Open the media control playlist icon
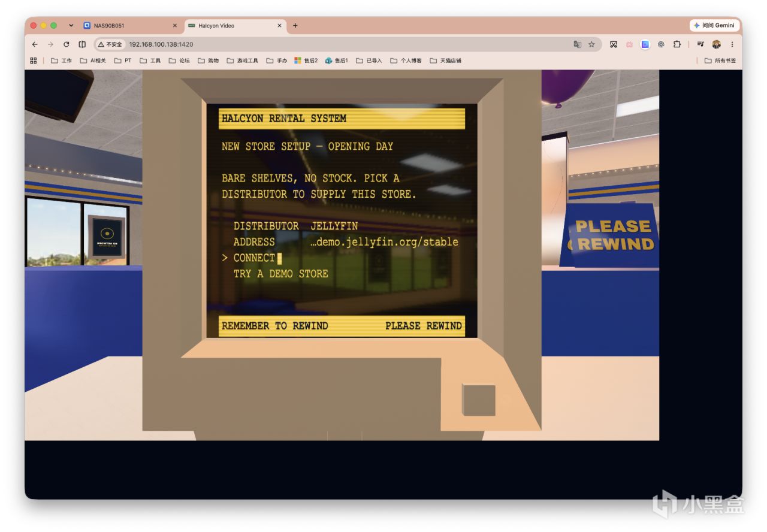767x532 pixels. click(x=700, y=44)
